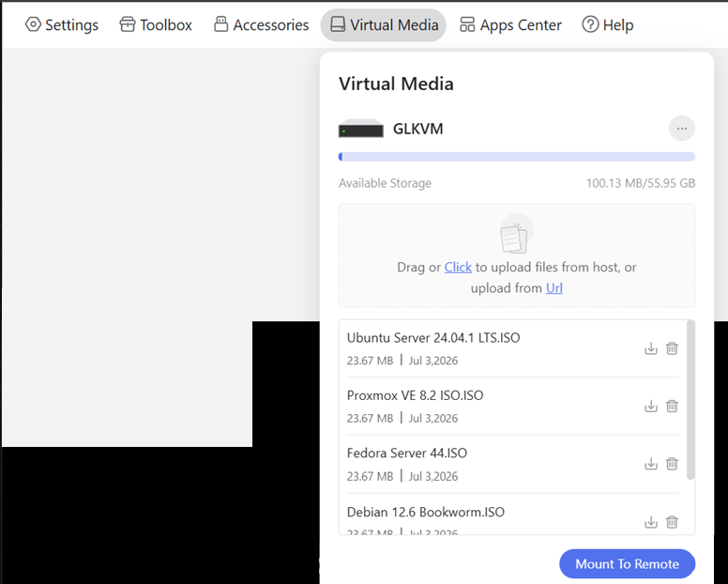Select Debian 12.6 Bookworm.ISO file name
The width and height of the screenshot is (728, 584).
[x=425, y=512]
